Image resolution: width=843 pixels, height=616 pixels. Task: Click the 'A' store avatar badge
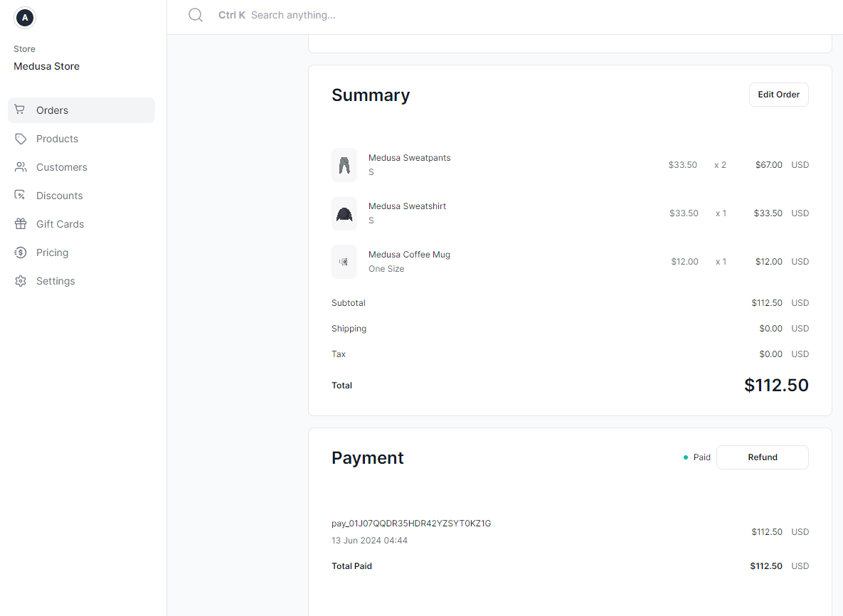pyautogui.click(x=25, y=18)
